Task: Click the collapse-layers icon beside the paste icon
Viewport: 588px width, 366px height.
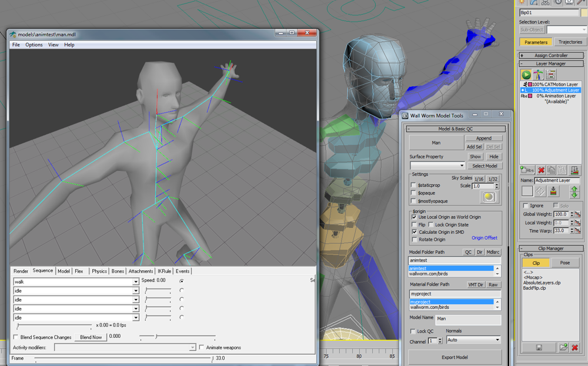Action: click(x=574, y=170)
